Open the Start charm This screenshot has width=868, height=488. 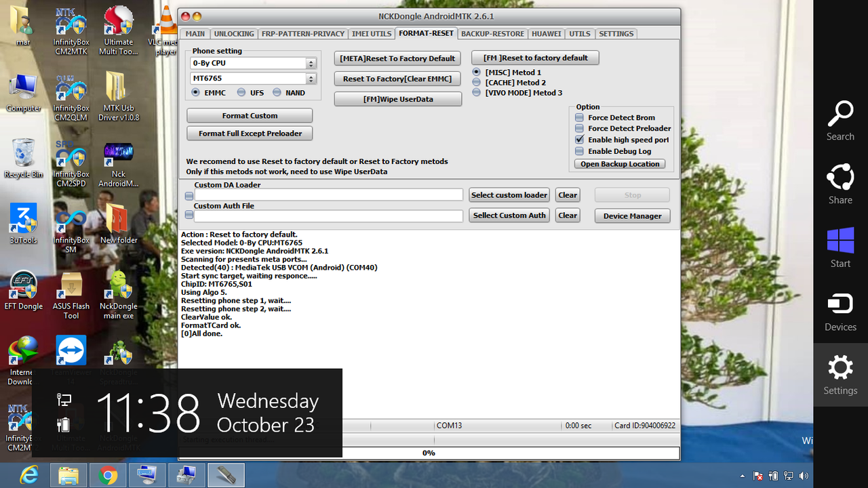[x=840, y=247]
